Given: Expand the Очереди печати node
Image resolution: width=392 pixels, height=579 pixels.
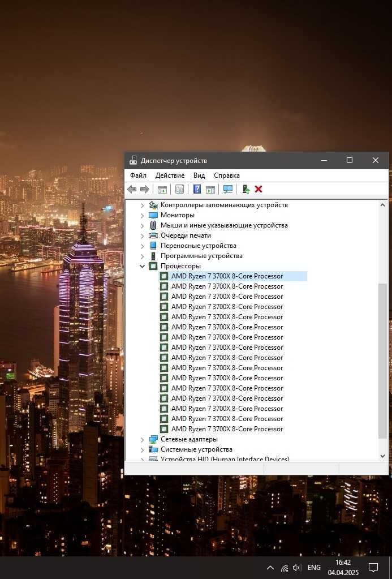Looking at the screenshot, I should [143, 235].
